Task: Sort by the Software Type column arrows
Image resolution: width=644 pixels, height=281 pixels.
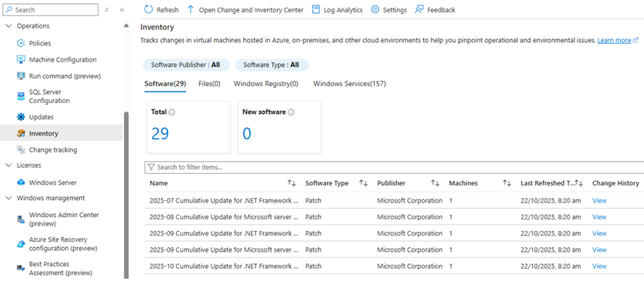Action: tap(363, 183)
